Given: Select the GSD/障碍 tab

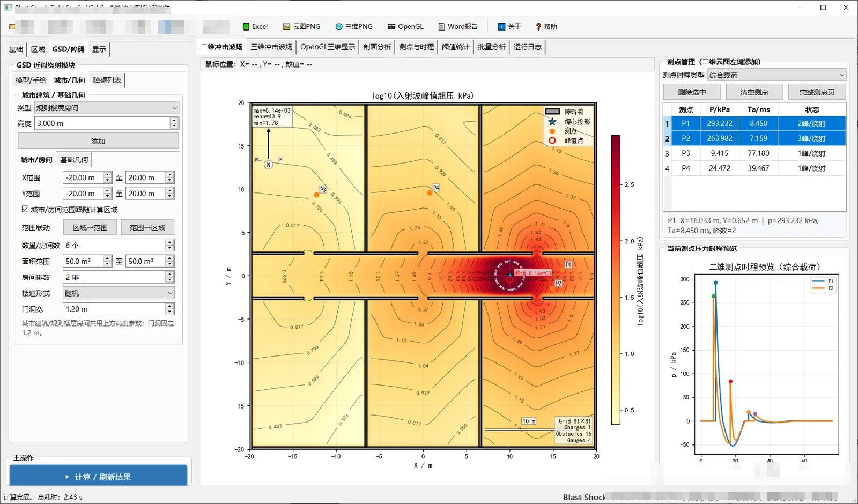Looking at the screenshot, I should pyautogui.click(x=69, y=49).
